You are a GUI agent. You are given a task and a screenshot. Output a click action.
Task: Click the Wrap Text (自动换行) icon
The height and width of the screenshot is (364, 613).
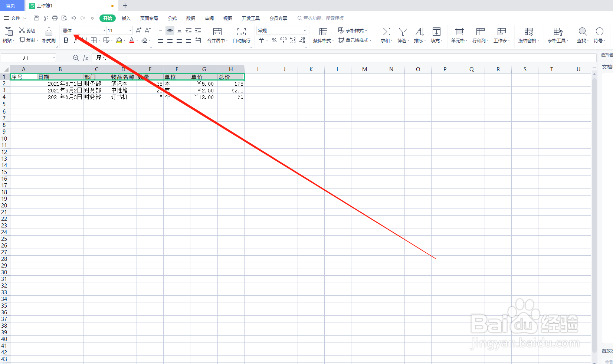click(242, 32)
